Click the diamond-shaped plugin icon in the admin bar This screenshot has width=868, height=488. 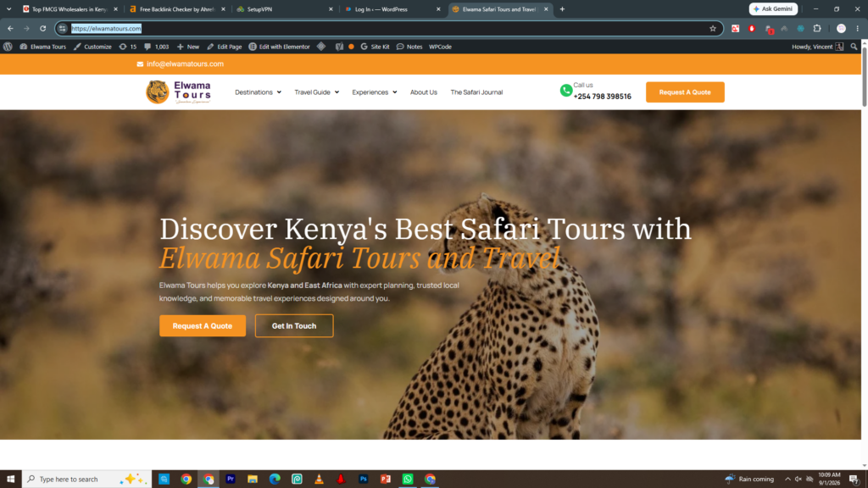(x=321, y=47)
